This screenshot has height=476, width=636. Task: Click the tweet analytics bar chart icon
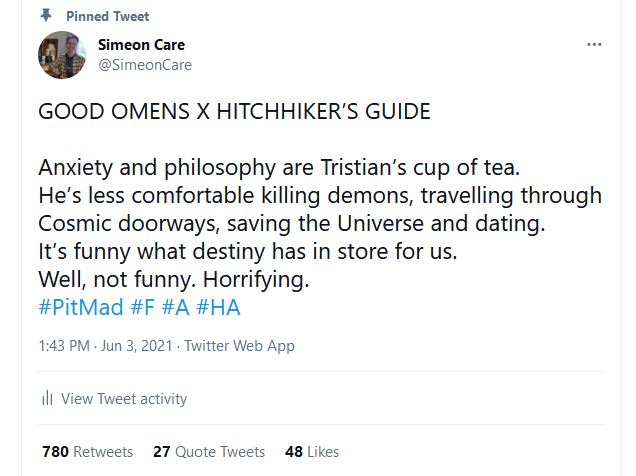coord(47,399)
